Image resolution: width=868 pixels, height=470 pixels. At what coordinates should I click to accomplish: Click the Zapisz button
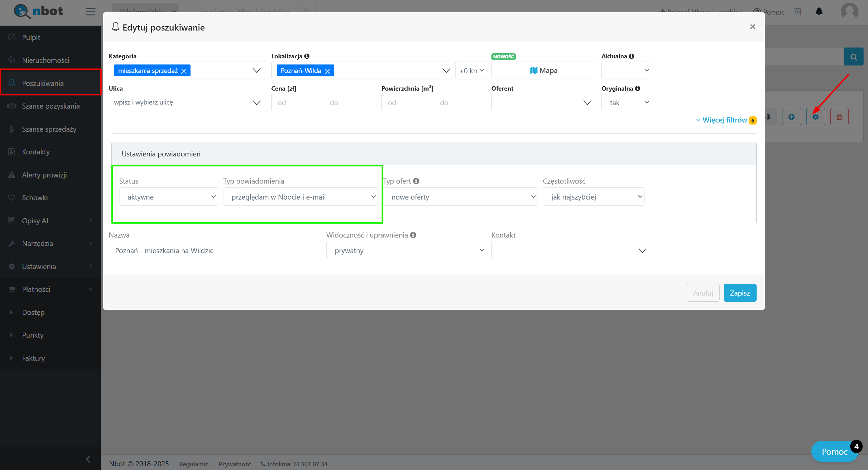pyautogui.click(x=740, y=293)
